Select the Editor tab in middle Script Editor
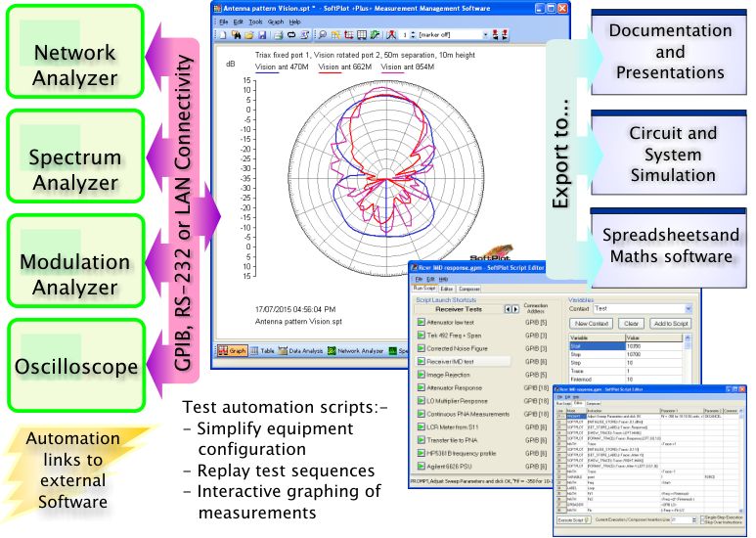Screen dimensions: 756x538 coord(447,289)
